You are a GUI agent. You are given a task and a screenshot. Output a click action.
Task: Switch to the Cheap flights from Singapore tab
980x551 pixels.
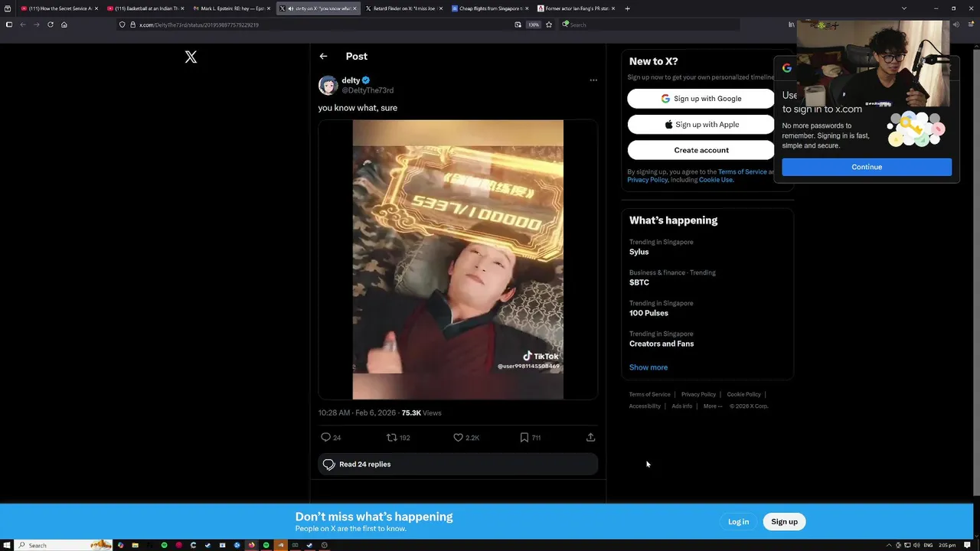click(x=490, y=8)
